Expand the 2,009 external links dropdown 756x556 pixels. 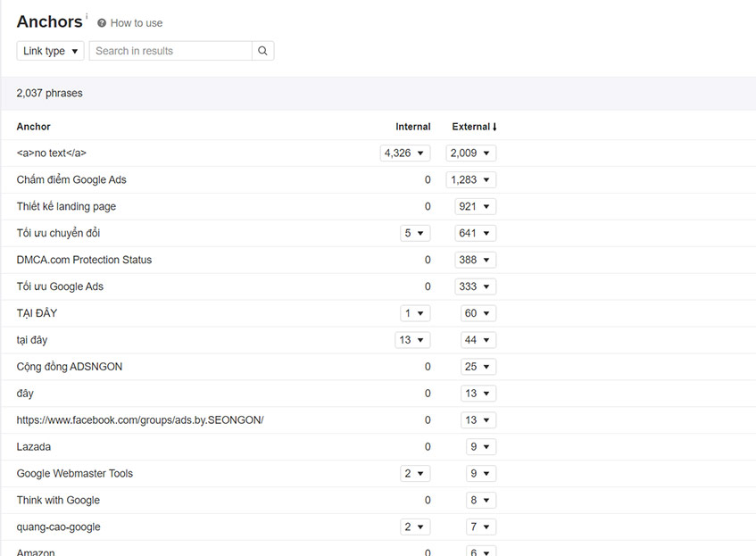pyautogui.click(x=470, y=153)
